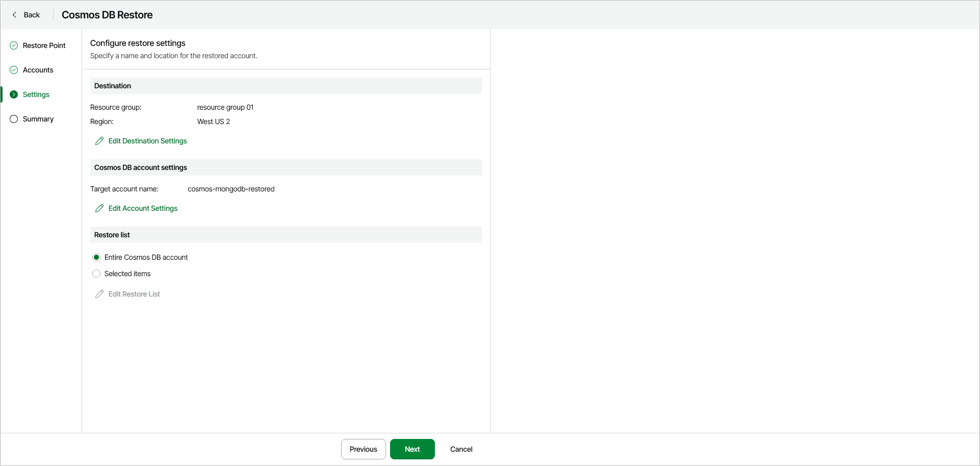Image resolution: width=980 pixels, height=466 pixels.
Task: Click the 'Target account name:' label
Action: (x=124, y=189)
